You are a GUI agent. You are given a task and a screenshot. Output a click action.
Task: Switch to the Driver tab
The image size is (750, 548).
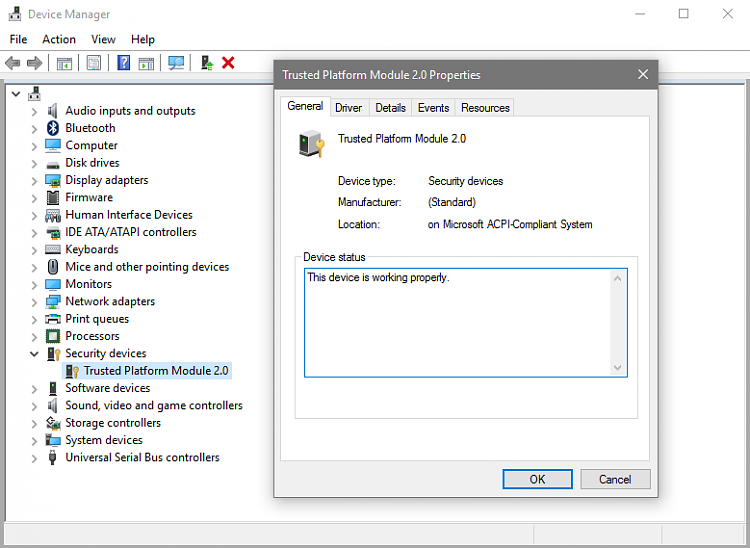coord(348,108)
